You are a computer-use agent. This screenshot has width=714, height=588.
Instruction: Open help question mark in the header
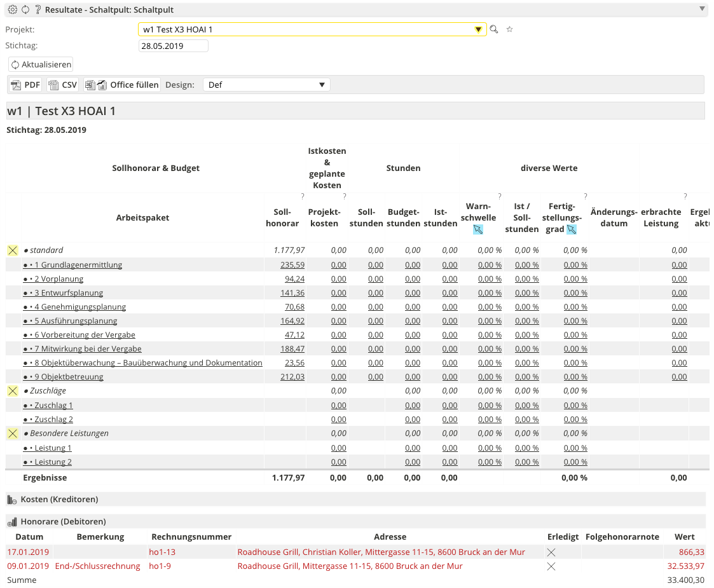click(38, 10)
